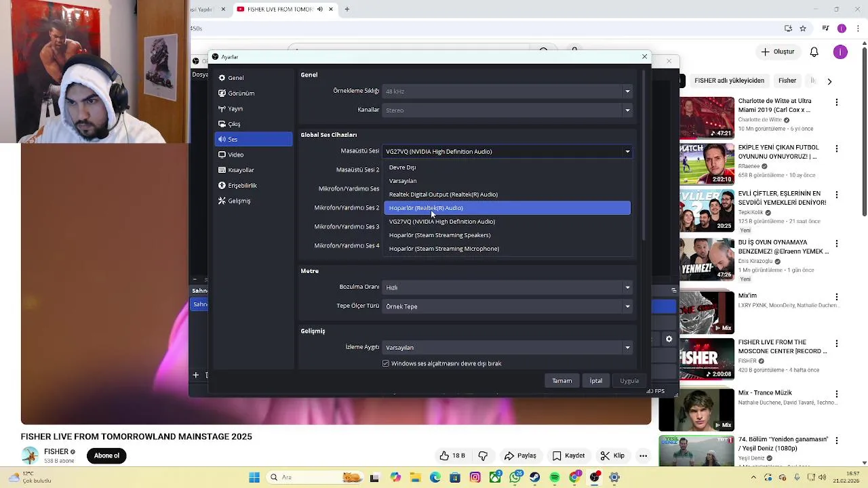This screenshot has width=868, height=488.
Task: Choose Varsayılan in device dropdown list
Action: pos(507,181)
